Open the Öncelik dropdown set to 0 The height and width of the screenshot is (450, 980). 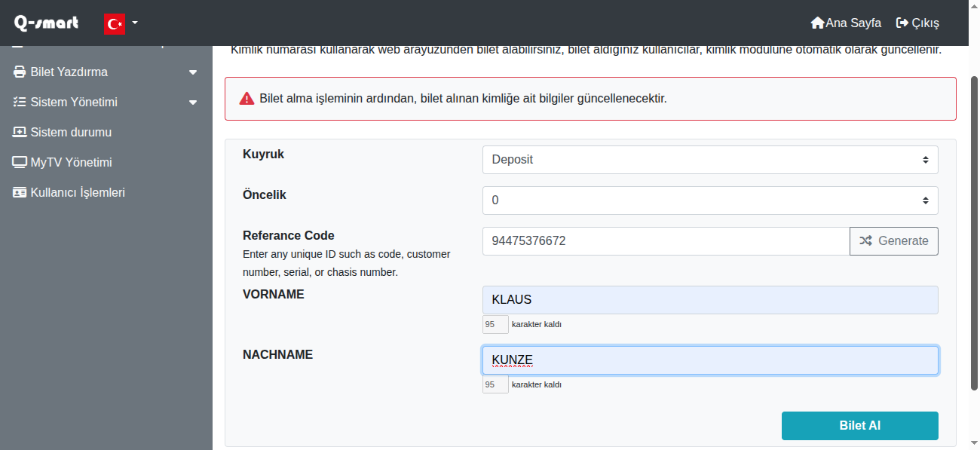[709, 200]
